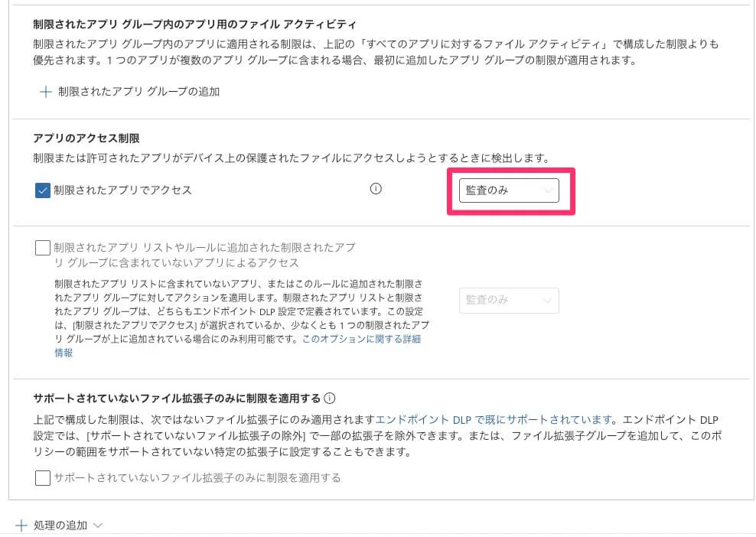Open the このオプションに関する詳細情報 link
756x537 pixels.
pos(361,339)
